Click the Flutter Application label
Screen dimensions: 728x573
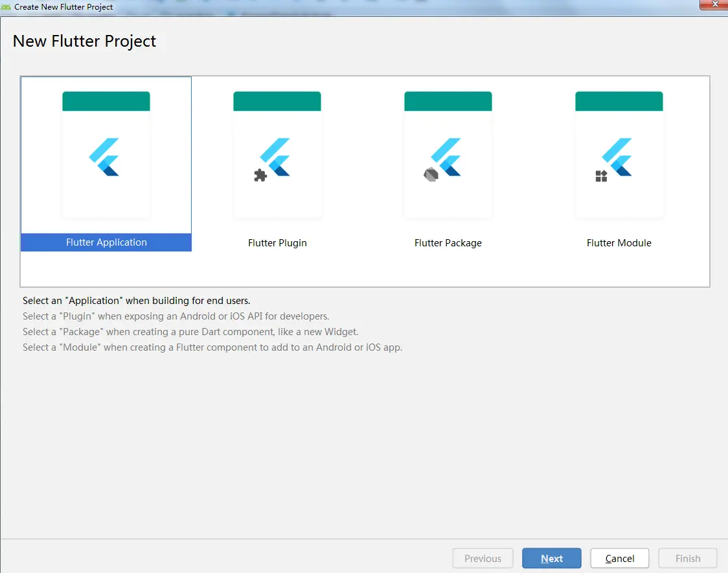coord(106,242)
